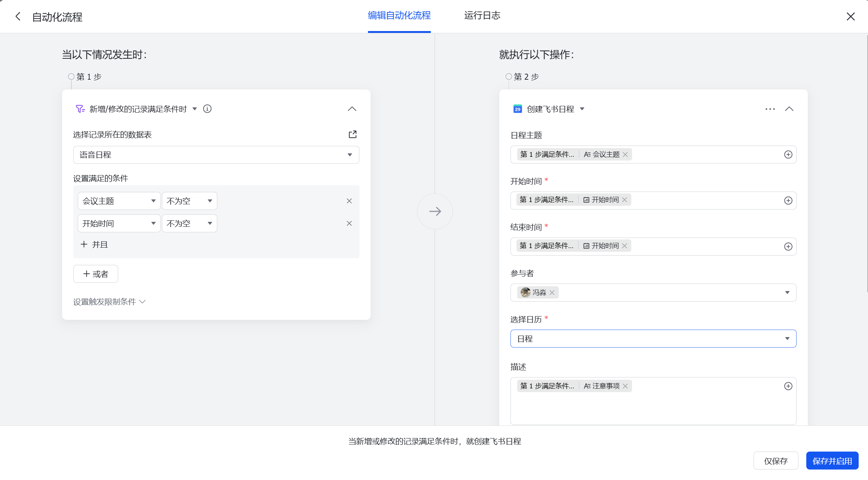
Task: Add an OR condition with 或者
Action: click(x=95, y=273)
